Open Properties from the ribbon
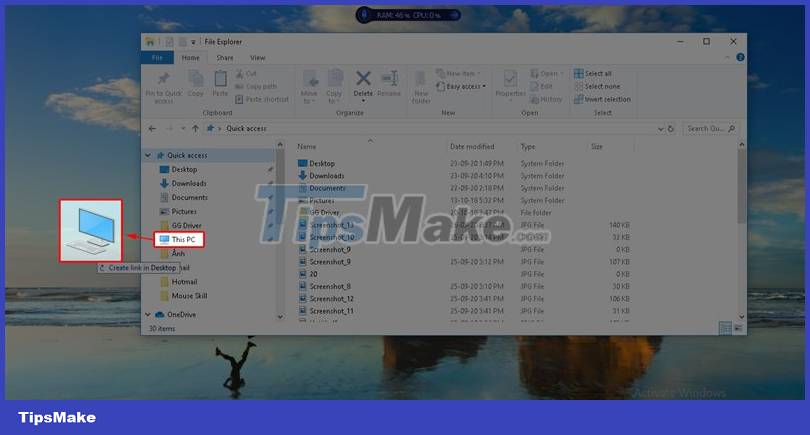 coord(510,85)
